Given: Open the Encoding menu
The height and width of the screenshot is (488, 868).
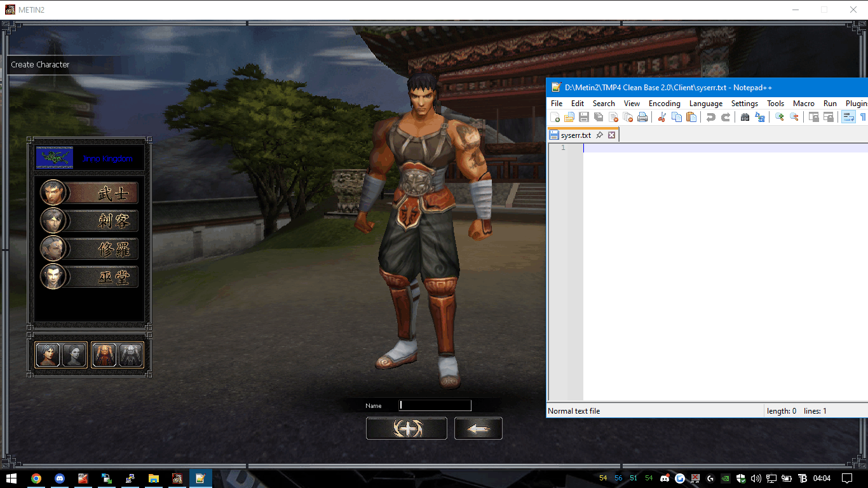Looking at the screenshot, I should [x=664, y=104].
